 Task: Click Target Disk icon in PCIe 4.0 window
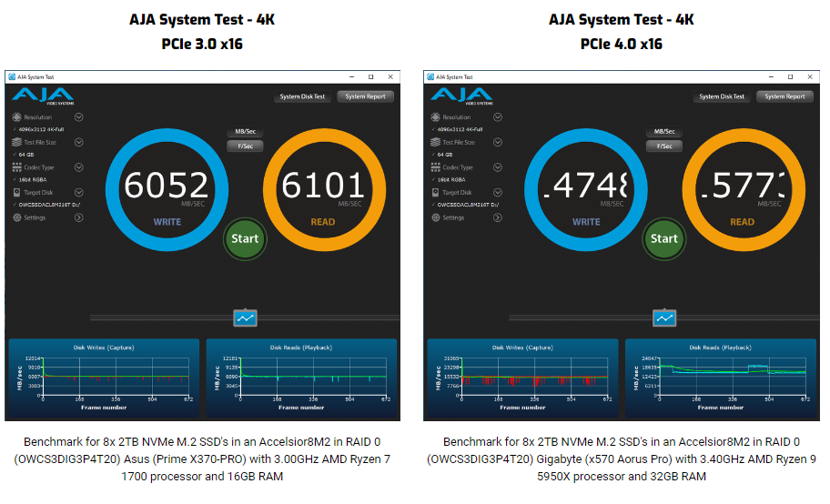pos(436,192)
